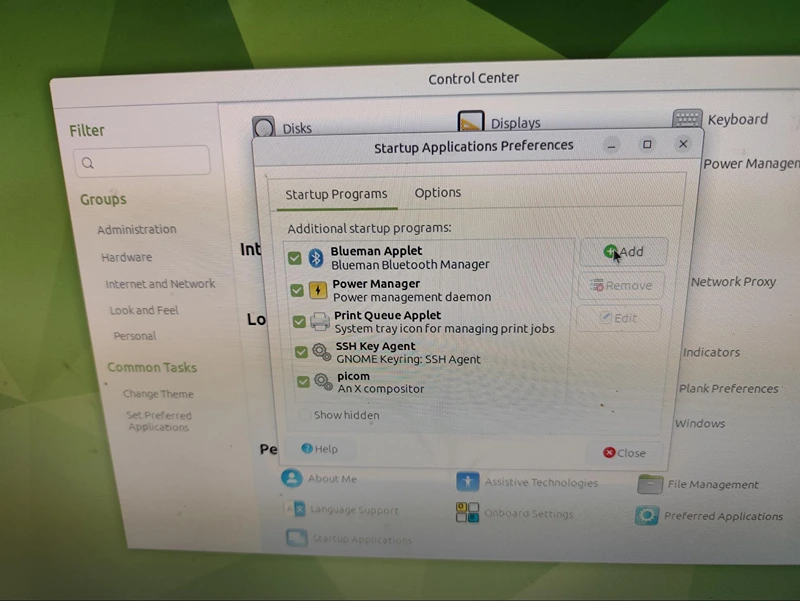Open Preferred Applications gear icon

click(646, 515)
